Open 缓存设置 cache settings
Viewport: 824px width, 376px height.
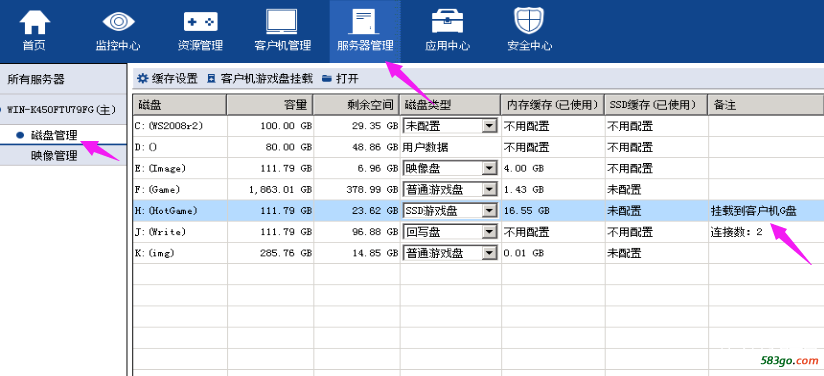click(174, 79)
